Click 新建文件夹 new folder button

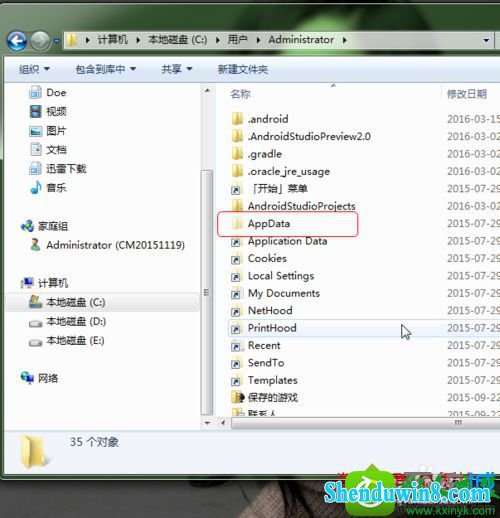(x=243, y=69)
